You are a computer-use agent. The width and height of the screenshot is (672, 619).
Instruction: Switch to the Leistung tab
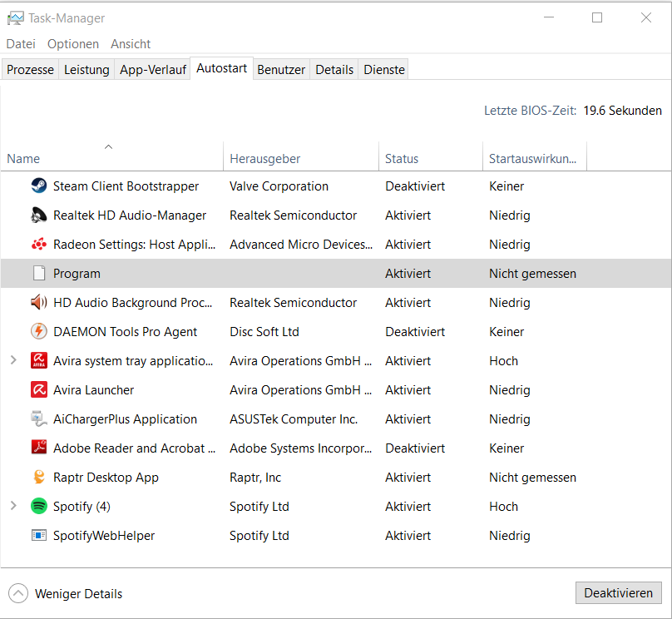coord(86,70)
